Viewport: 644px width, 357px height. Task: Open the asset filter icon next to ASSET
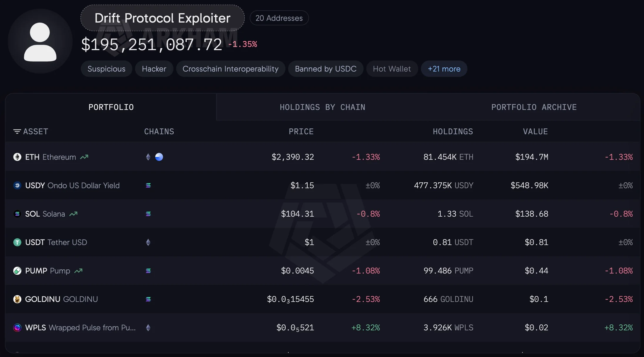coord(17,132)
